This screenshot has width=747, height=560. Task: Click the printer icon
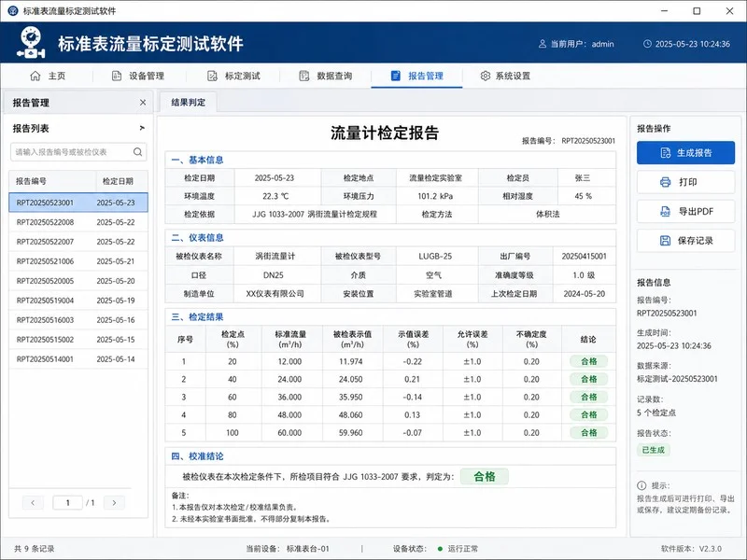point(666,182)
